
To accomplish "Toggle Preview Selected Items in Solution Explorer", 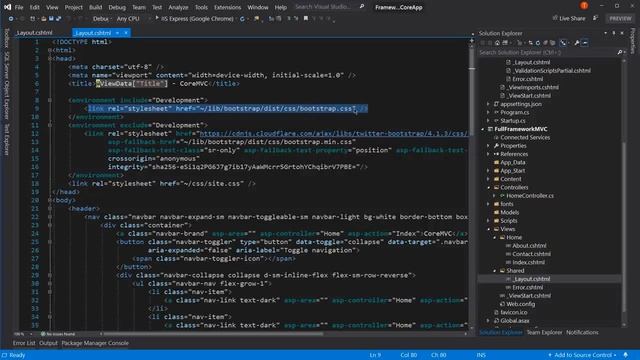I will (x=584, y=43).
